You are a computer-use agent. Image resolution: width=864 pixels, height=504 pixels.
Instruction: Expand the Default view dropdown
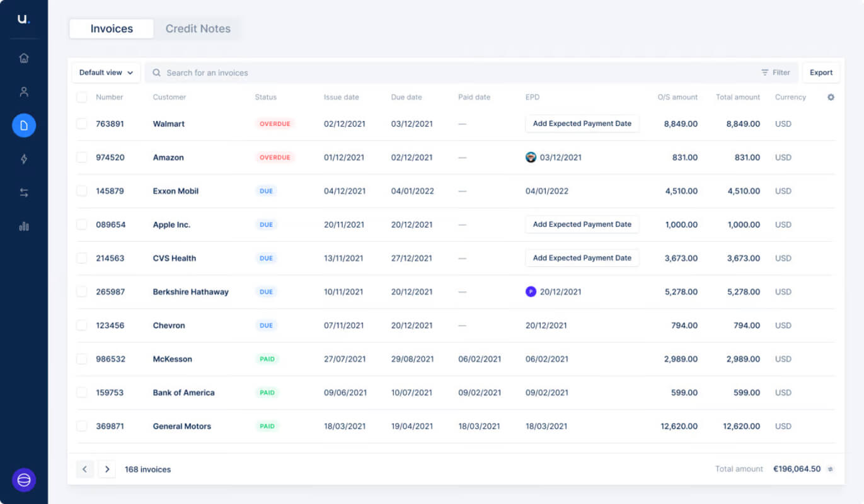[106, 72]
